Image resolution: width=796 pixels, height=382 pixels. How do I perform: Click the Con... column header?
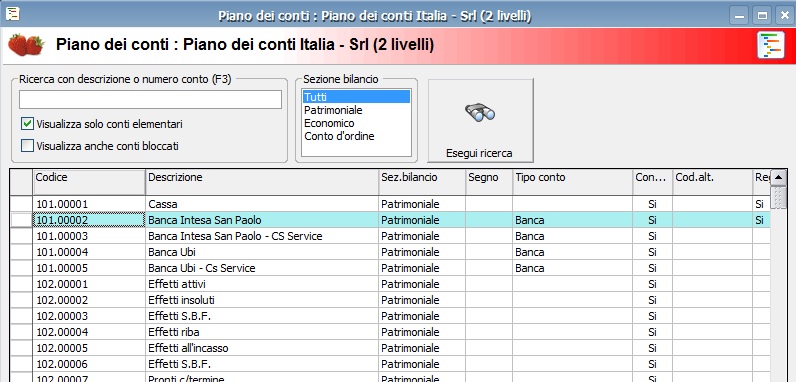point(653,182)
